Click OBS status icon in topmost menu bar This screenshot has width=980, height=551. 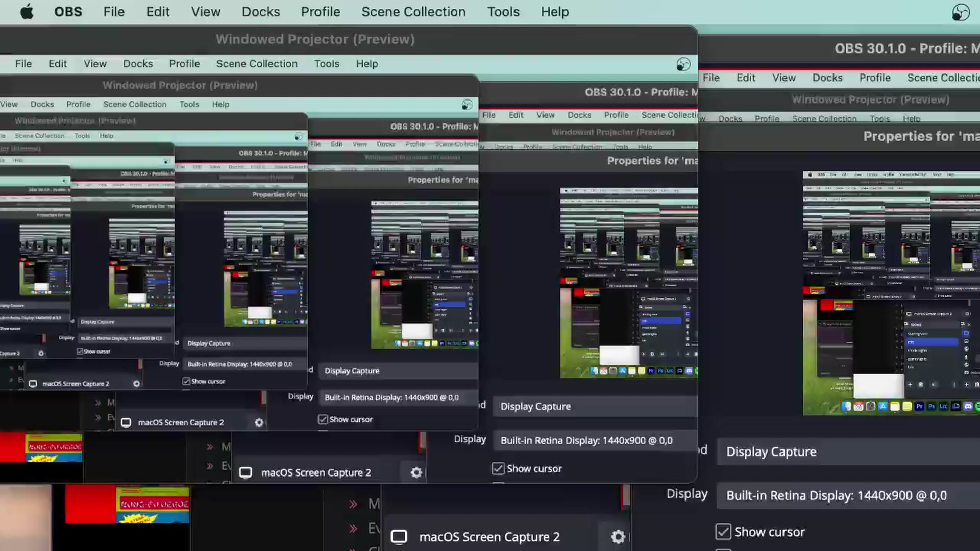(x=961, y=12)
